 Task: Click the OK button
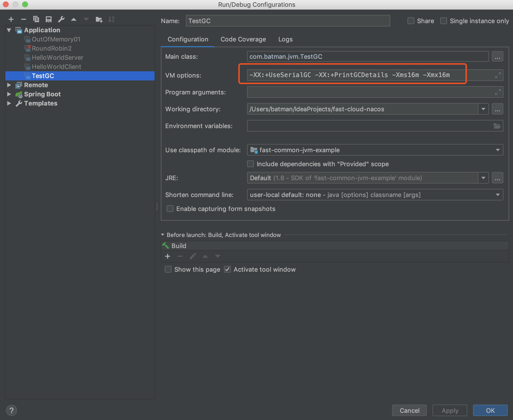point(490,410)
